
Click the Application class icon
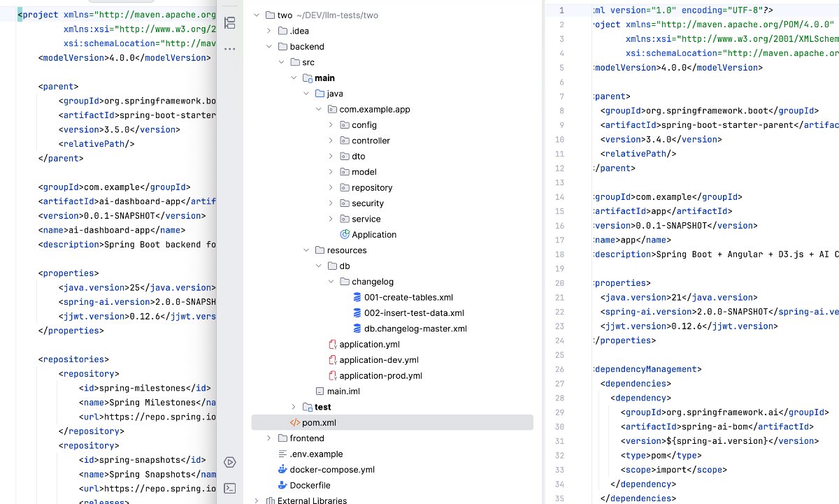345,235
